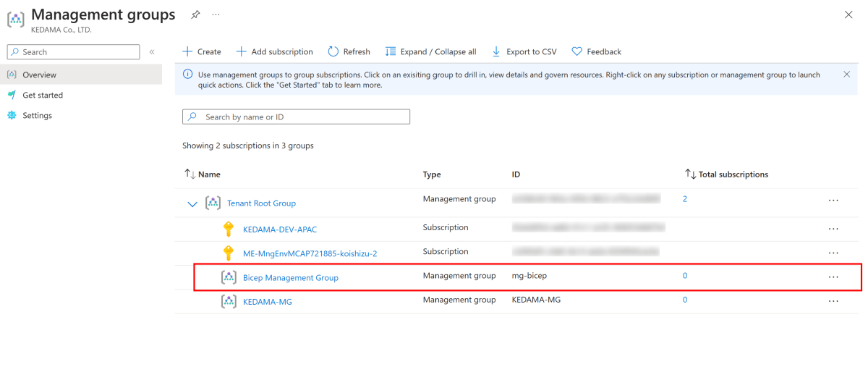
Task: Open more actions for KEDAMA-MG
Action: [833, 300]
